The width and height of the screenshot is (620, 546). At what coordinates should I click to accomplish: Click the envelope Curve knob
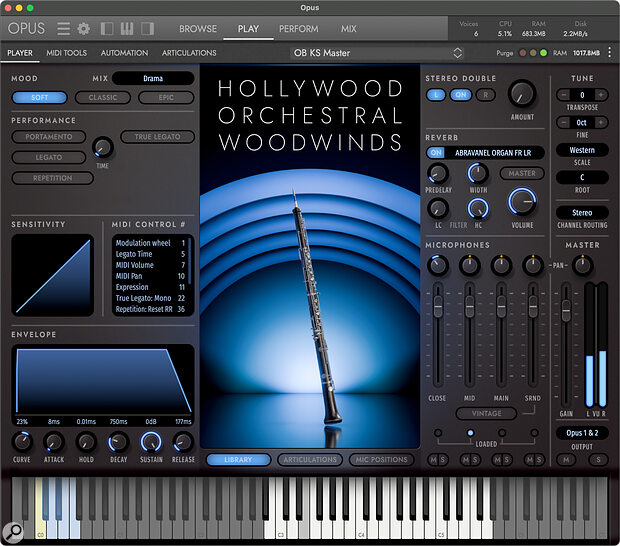pyautogui.click(x=22, y=442)
